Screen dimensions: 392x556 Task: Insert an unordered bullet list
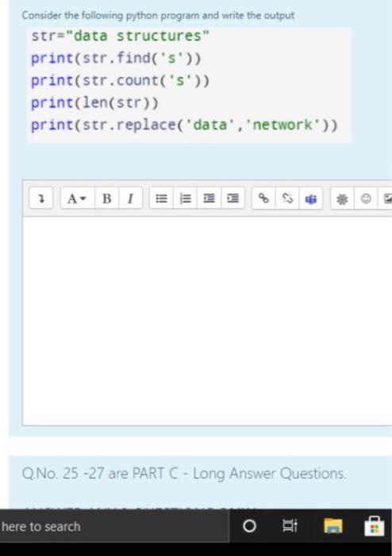tap(161, 199)
